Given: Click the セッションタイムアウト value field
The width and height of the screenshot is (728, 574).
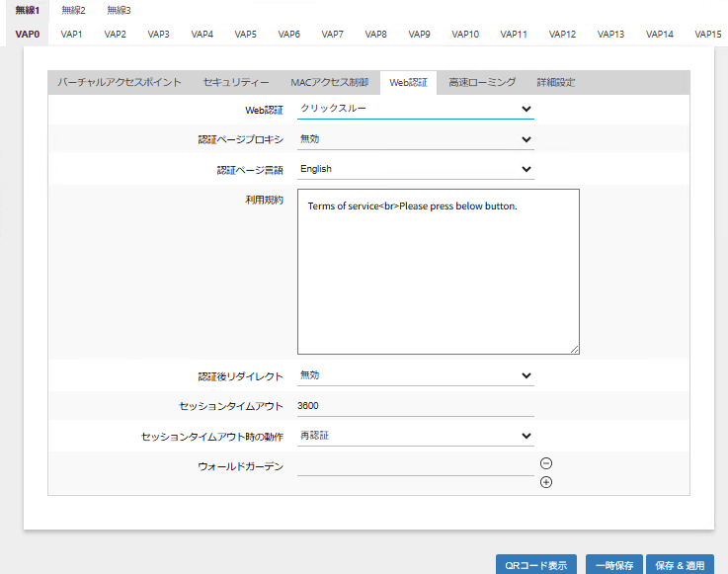Looking at the screenshot, I should pyautogui.click(x=415, y=406).
